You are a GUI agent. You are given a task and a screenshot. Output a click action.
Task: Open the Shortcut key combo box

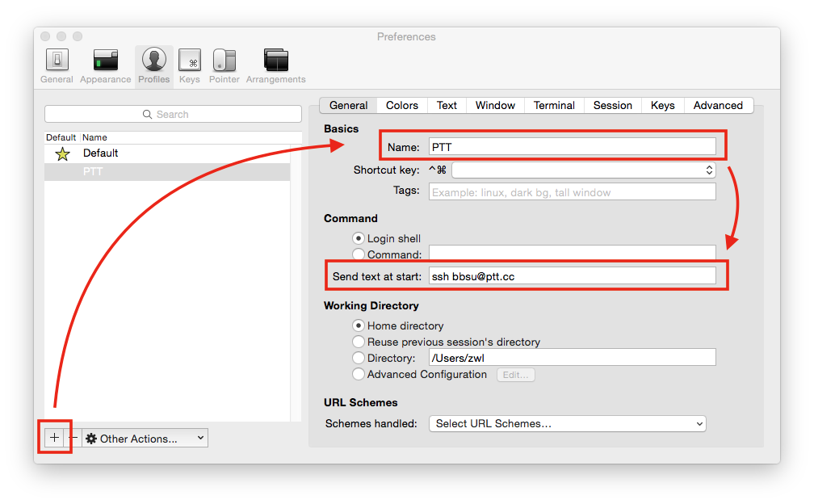pos(583,170)
